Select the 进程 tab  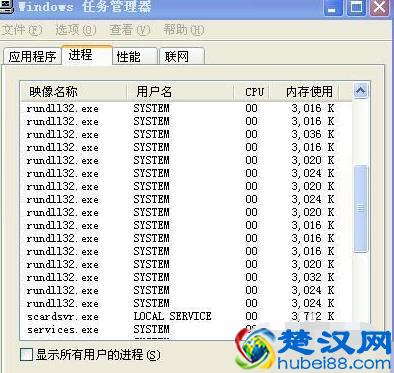pos(87,55)
